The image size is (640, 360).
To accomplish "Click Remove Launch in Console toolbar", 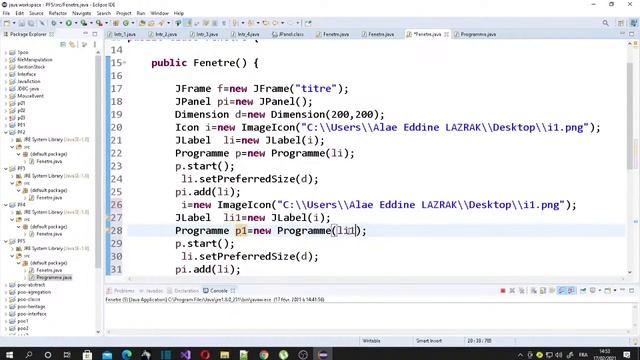I will pyautogui.click(x=512, y=291).
